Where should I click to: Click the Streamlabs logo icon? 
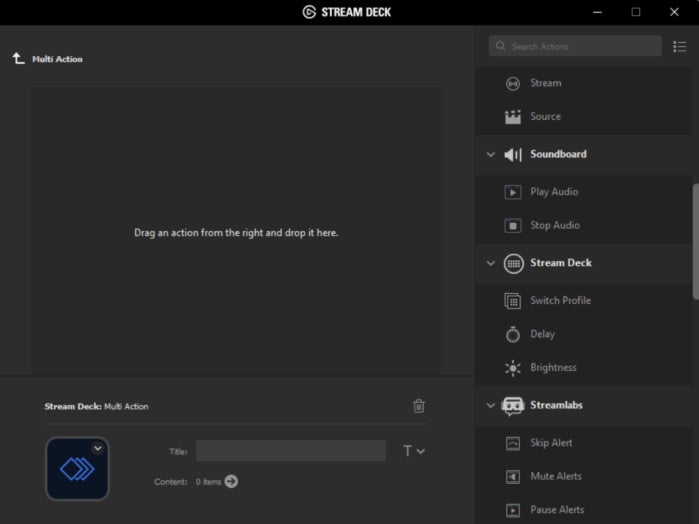pyautogui.click(x=513, y=406)
